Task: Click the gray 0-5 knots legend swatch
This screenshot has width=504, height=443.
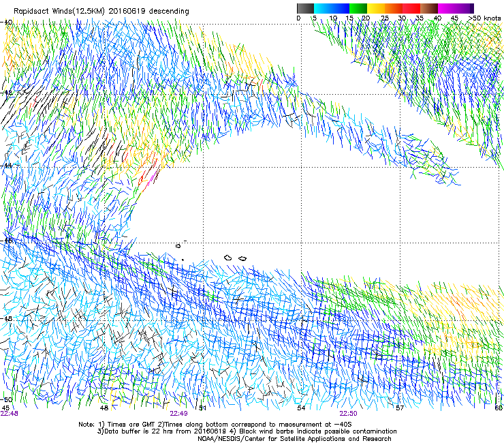Action: tap(305, 8)
